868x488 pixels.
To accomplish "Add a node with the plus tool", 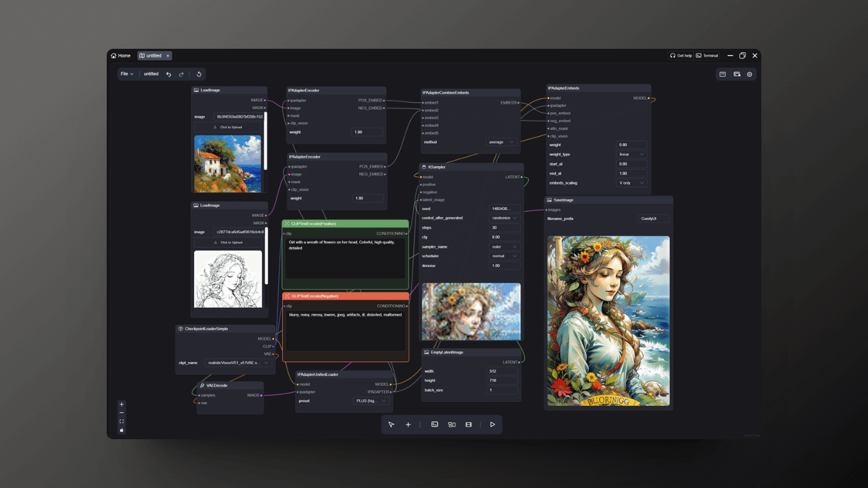I will coord(408,425).
